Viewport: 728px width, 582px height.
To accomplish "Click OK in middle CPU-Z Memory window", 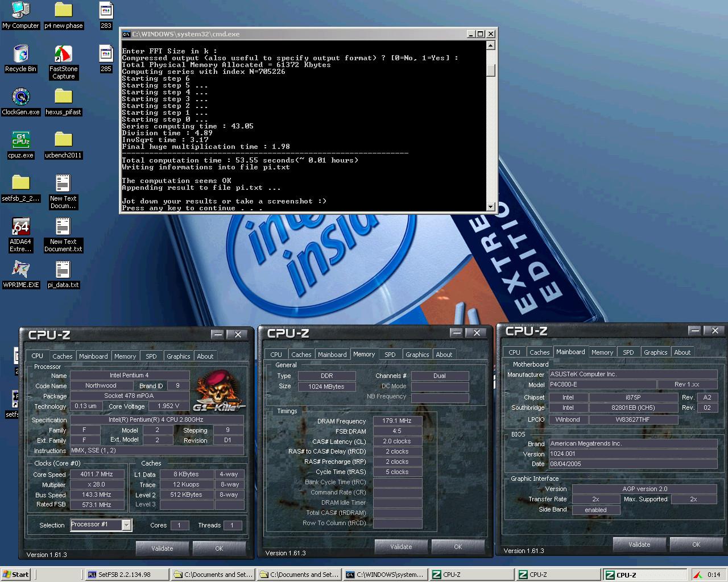I will pos(458,547).
